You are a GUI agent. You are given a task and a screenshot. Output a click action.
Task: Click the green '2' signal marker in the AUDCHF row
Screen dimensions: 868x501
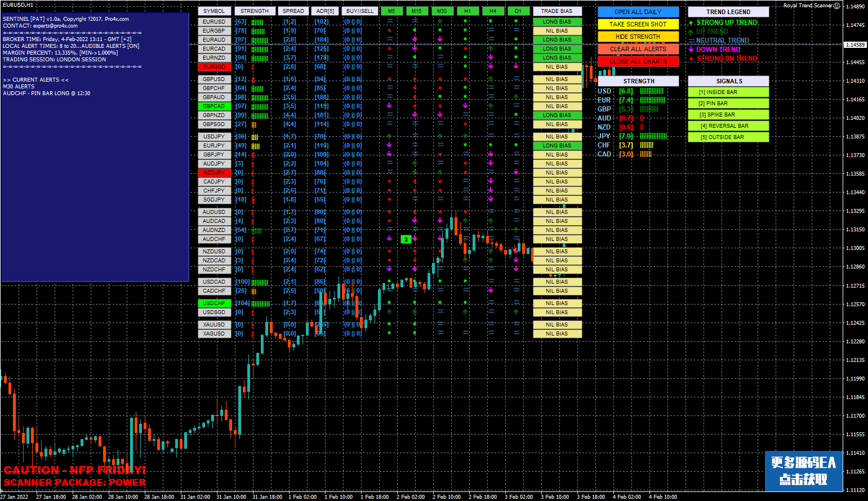tap(406, 239)
